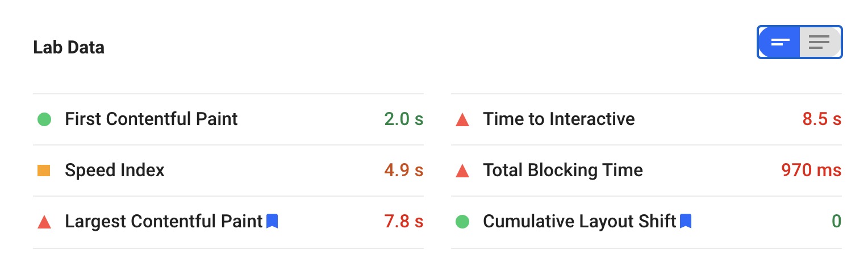Expand the Speed Index metric row
This screenshot has width=868, height=266.
(x=228, y=171)
